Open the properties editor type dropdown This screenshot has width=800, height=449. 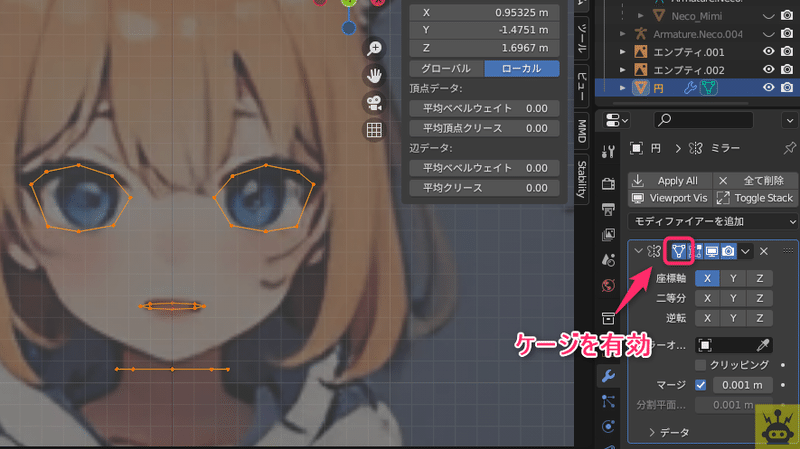pyautogui.click(x=616, y=120)
